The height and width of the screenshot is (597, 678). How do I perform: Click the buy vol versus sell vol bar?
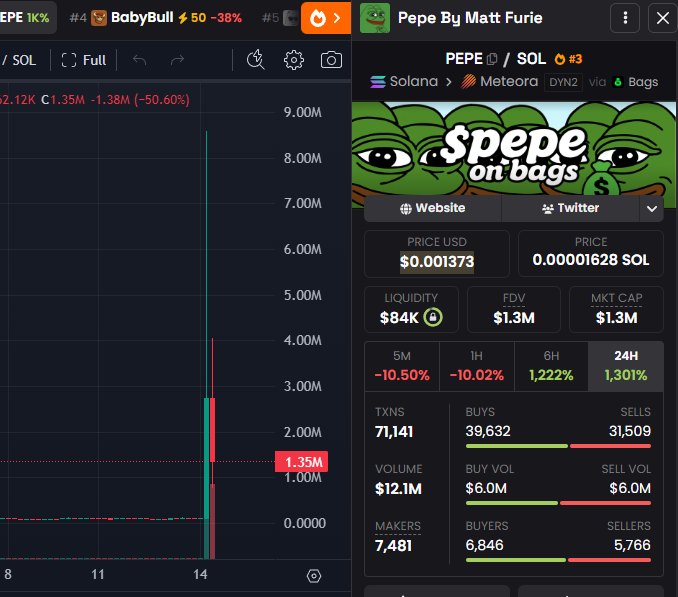[x=558, y=503]
